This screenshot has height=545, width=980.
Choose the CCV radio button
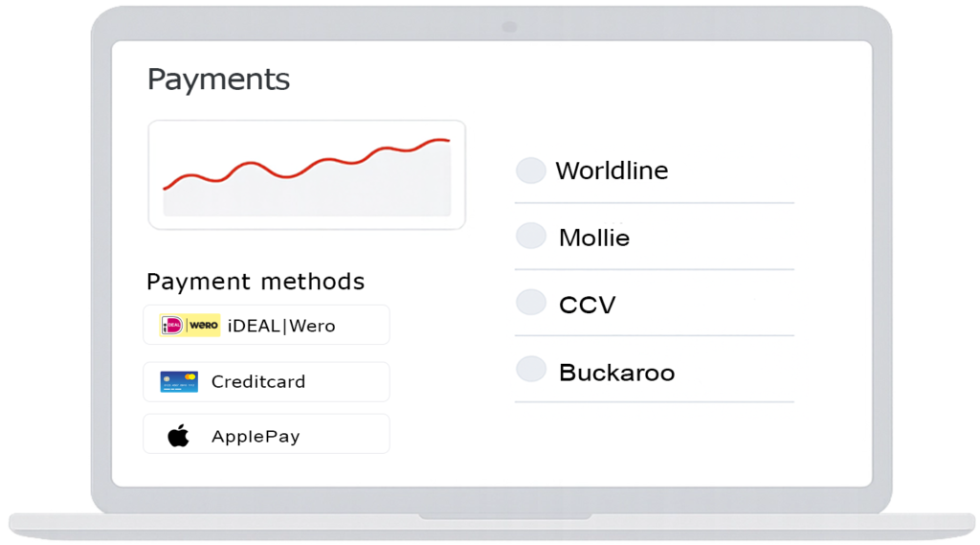[x=530, y=303]
